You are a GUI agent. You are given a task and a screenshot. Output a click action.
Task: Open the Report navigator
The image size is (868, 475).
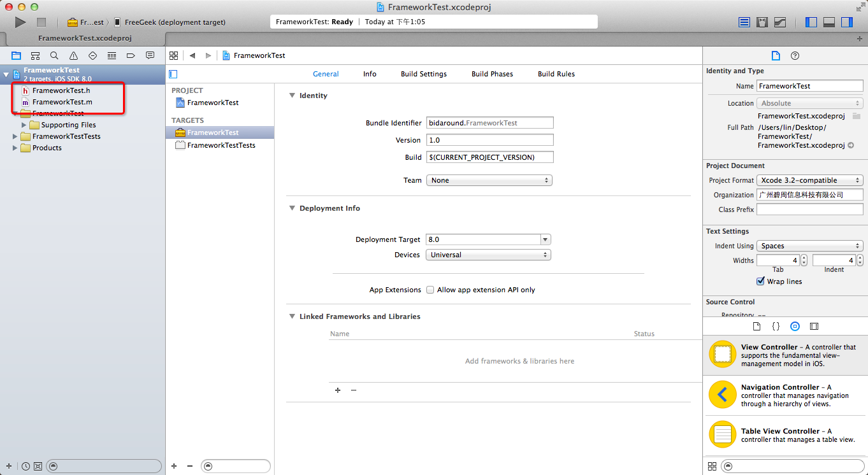pyautogui.click(x=150, y=55)
